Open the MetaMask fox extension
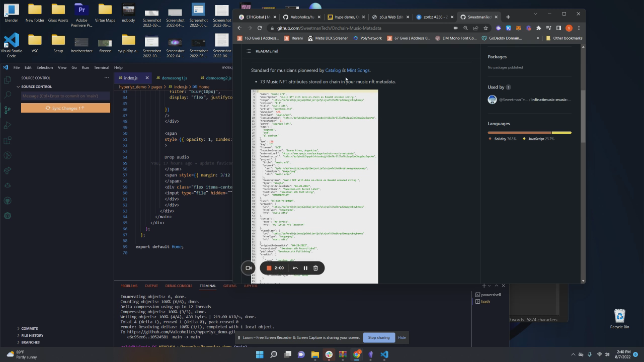 (x=518, y=28)
